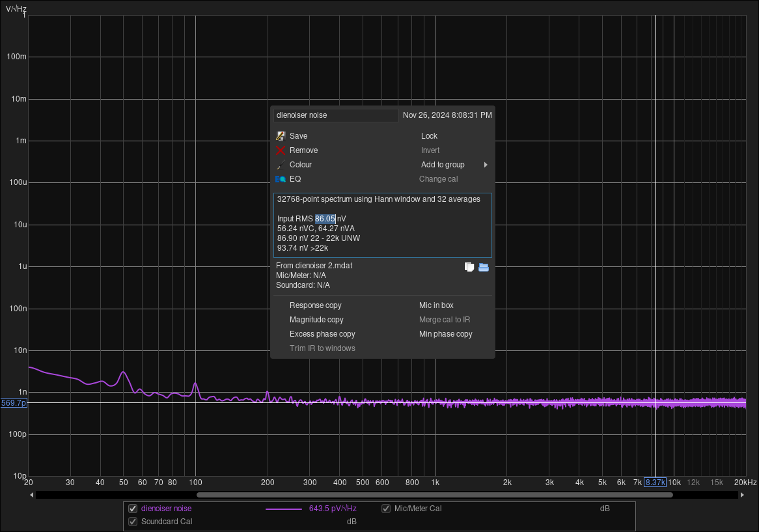
Task: Choose Add to group menu entry
Action: (x=443, y=165)
